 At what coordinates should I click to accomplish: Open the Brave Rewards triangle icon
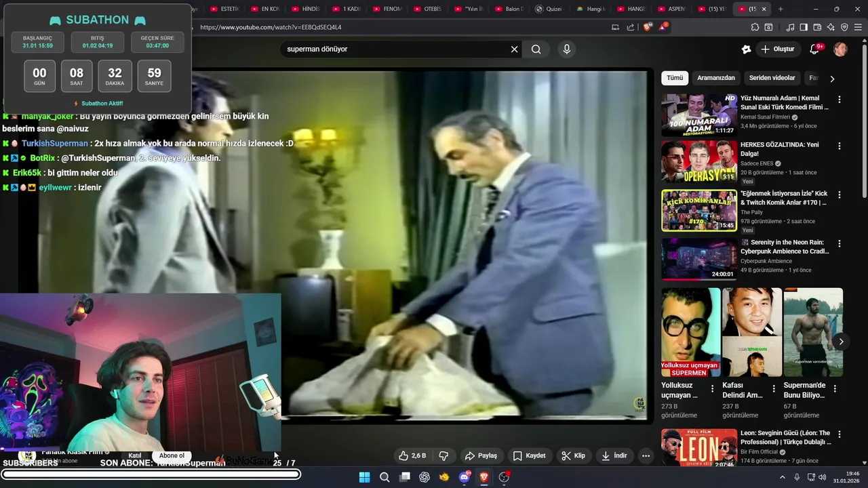click(x=663, y=27)
